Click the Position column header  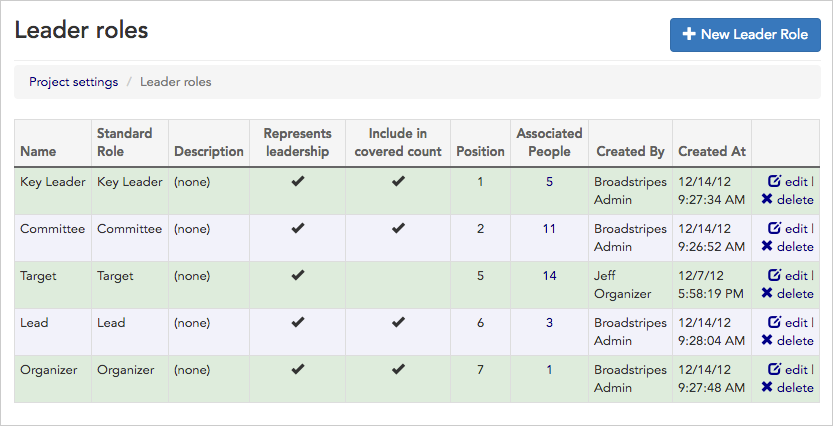[480, 151]
